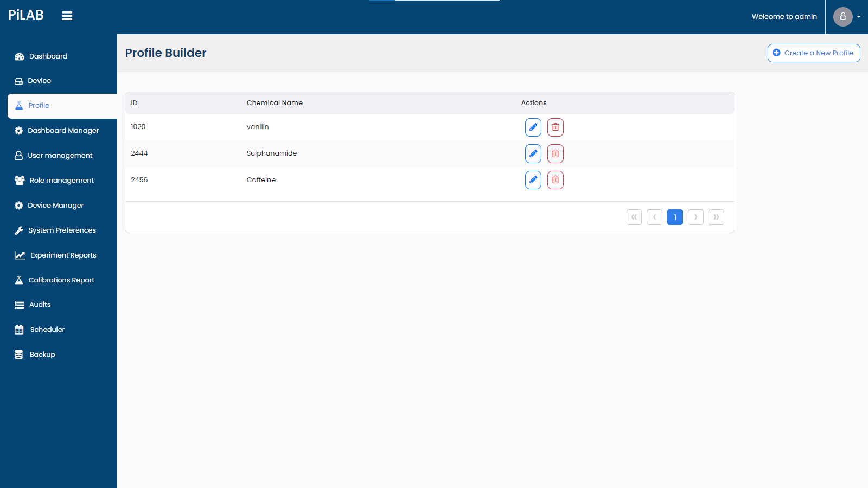Open the Scheduler page
Screen dimensions: 868x488
pyautogui.click(x=47, y=330)
